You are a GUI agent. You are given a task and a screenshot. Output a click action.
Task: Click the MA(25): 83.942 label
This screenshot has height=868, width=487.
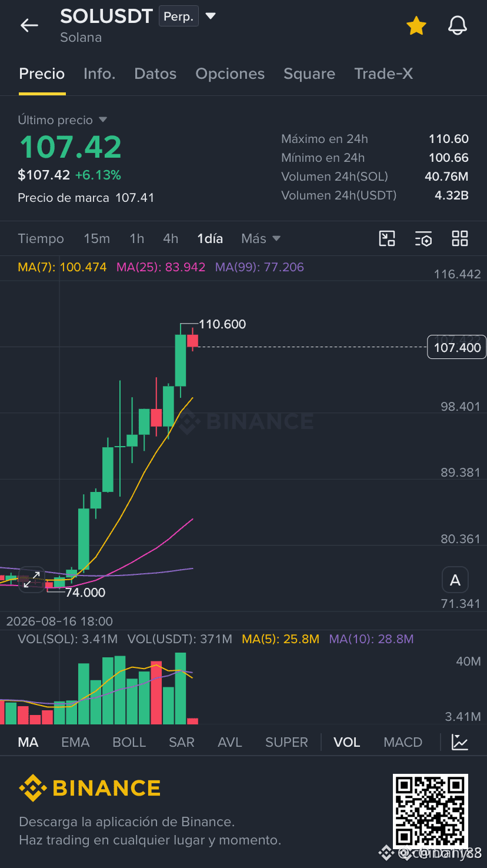click(161, 267)
